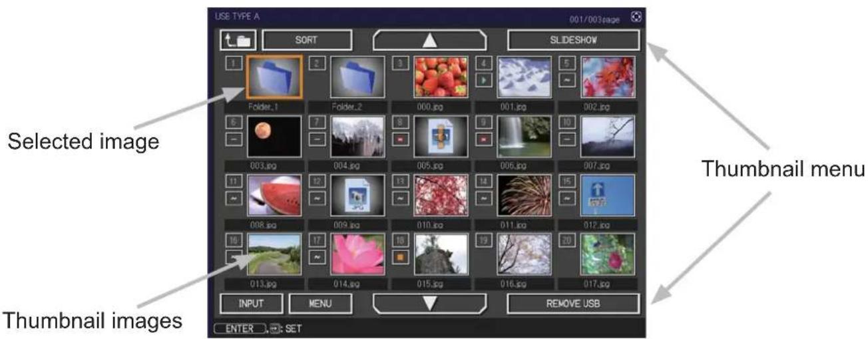The width and height of the screenshot is (868, 339).
Task: Click the 001/003page indicator
Action: [595, 19]
